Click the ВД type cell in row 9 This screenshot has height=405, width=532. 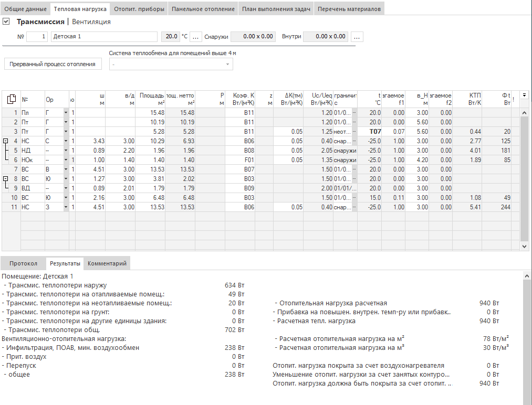33,188
